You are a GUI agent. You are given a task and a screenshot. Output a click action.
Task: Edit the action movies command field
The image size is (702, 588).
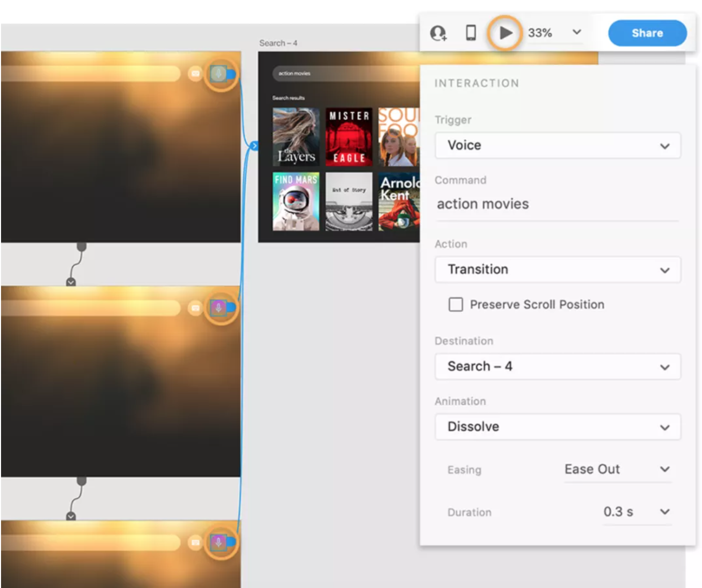(557, 204)
